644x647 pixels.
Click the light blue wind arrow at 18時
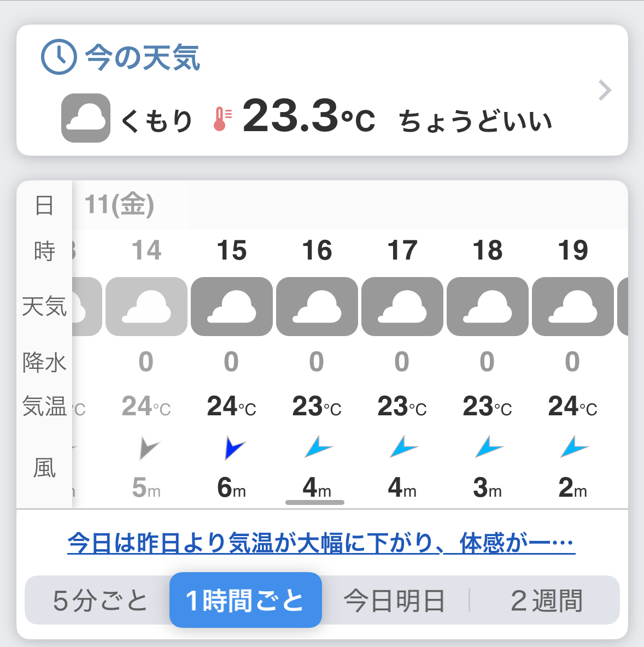(x=488, y=447)
